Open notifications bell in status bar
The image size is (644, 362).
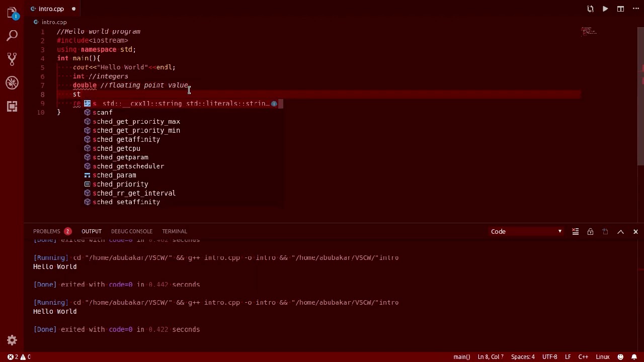tap(634, 357)
